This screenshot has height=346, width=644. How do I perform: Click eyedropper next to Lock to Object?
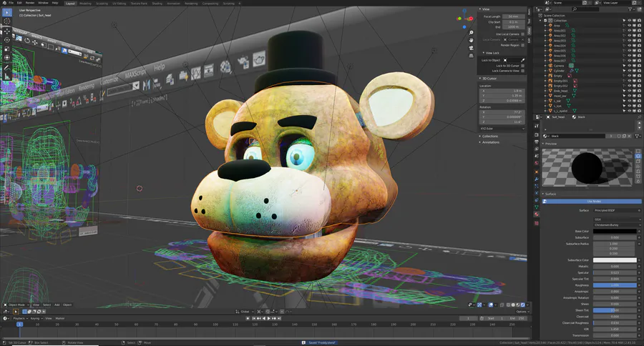pos(522,60)
